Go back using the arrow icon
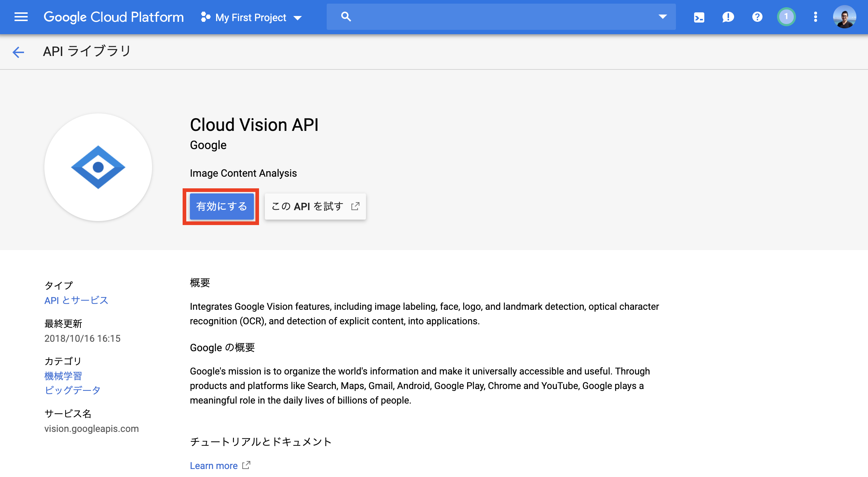 [18, 52]
